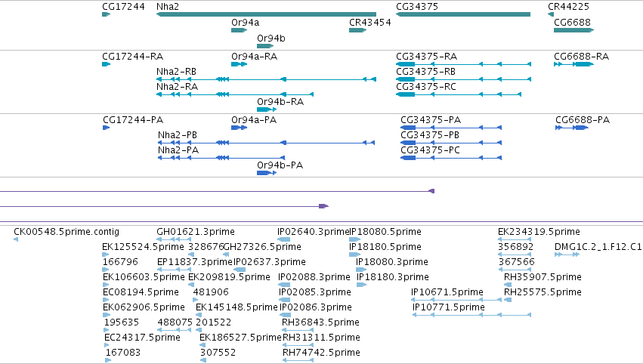Select the RH36843.5prime EST label
The image size is (643, 364).
(320, 323)
